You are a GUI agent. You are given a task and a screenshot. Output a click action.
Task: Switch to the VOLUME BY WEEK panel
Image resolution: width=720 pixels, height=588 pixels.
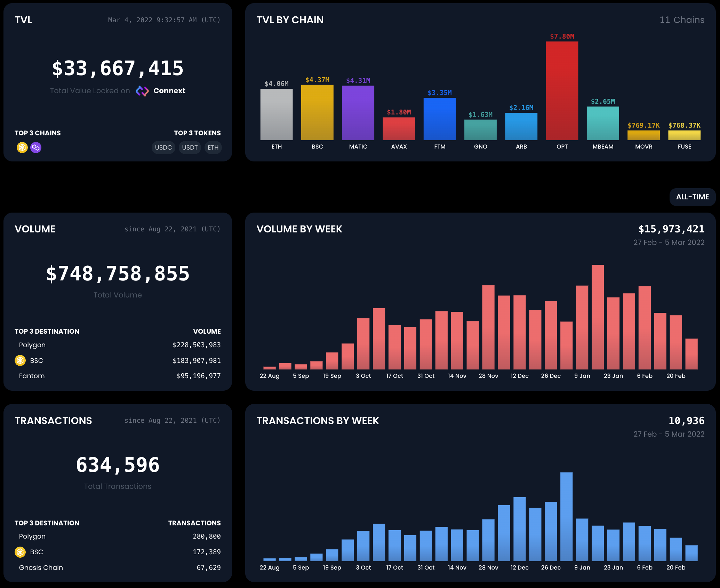299,229
